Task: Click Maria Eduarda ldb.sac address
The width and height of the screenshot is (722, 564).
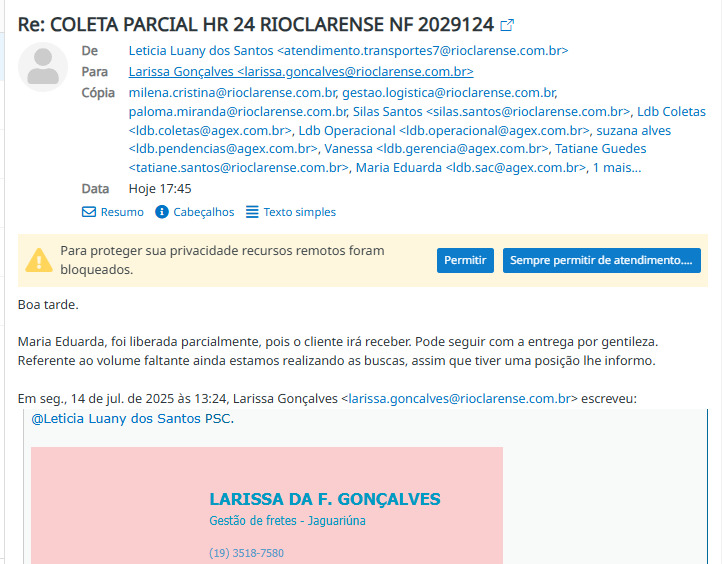Action: [471, 167]
